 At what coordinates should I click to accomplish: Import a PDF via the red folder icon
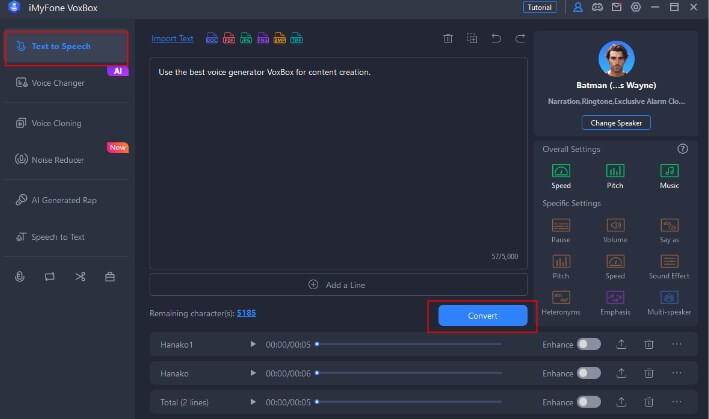click(x=229, y=38)
